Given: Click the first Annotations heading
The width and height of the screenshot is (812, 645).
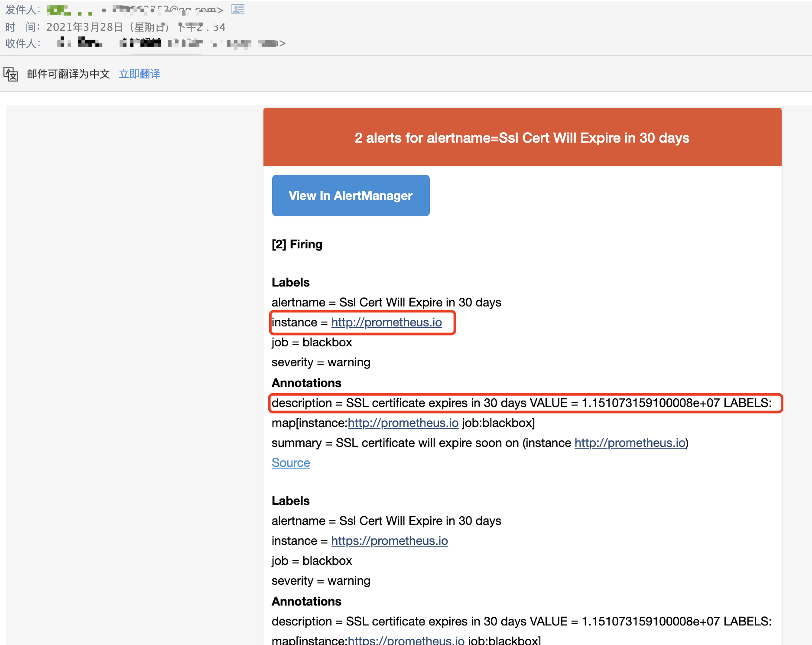Looking at the screenshot, I should 306,383.
